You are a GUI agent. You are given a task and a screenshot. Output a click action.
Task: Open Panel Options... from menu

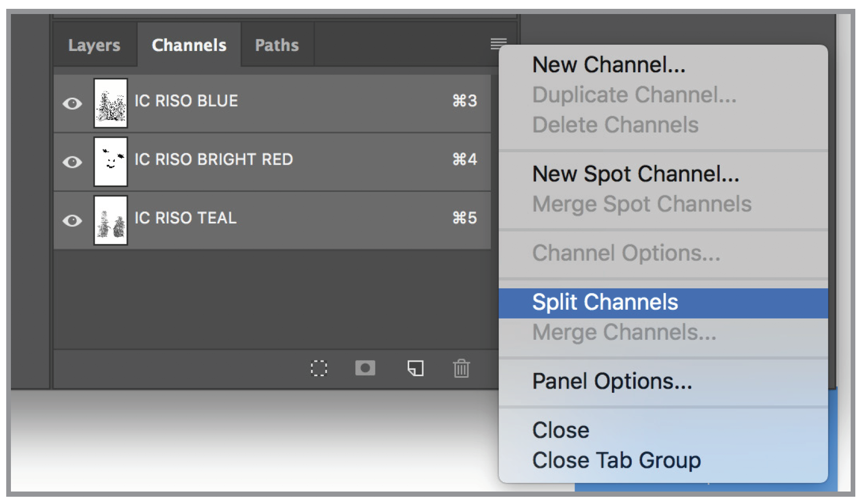(x=612, y=381)
